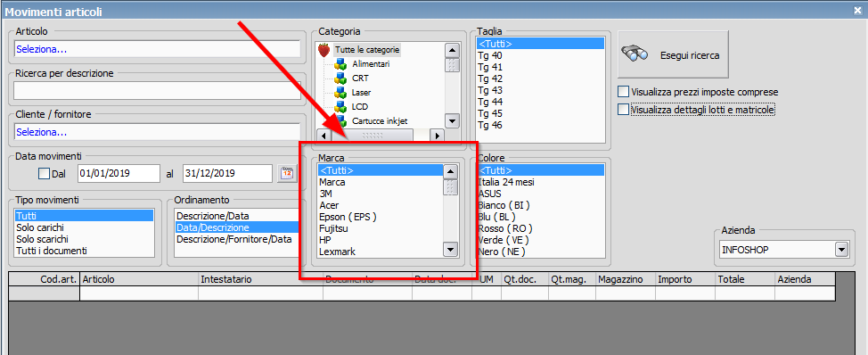Enable the Dal date filter checkbox

click(x=44, y=174)
